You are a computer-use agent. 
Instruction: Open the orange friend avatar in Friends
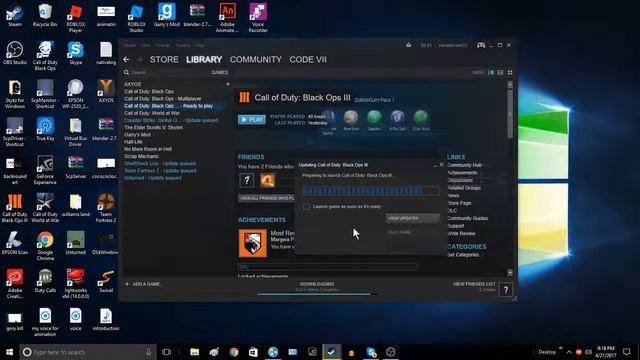[267, 180]
